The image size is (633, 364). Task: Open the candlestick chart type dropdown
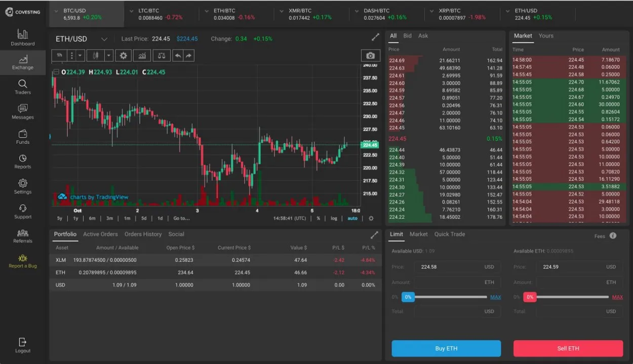coord(109,55)
